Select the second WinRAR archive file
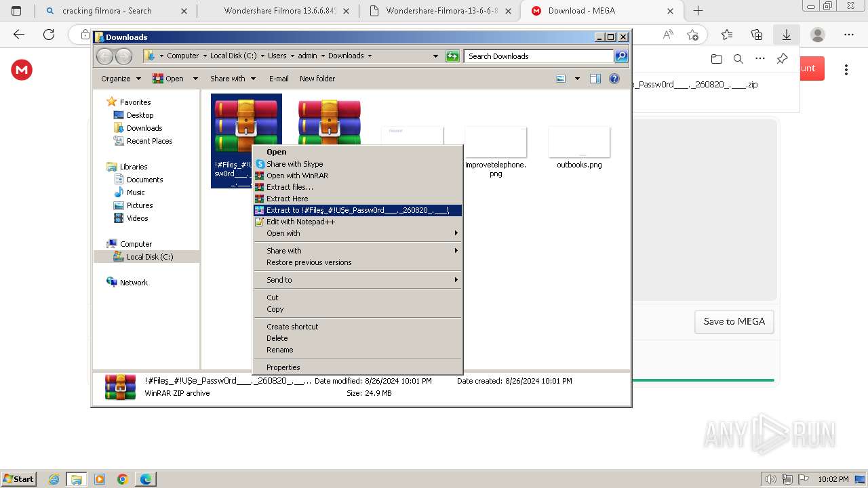 (330, 122)
